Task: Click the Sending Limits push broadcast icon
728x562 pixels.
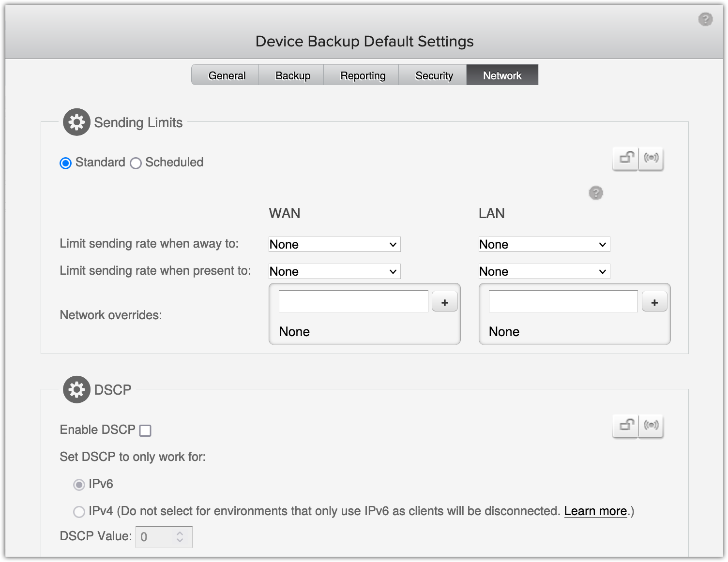Action: click(x=651, y=158)
